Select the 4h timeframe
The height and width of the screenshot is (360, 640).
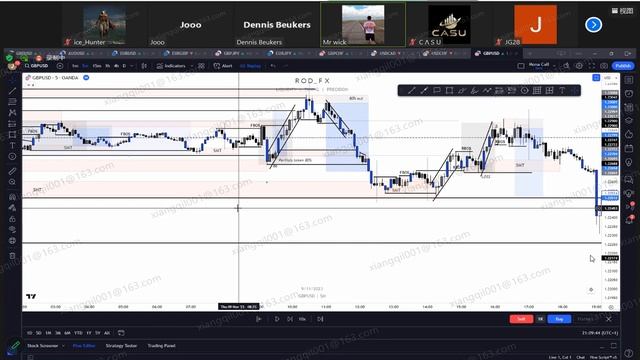(116, 66)
